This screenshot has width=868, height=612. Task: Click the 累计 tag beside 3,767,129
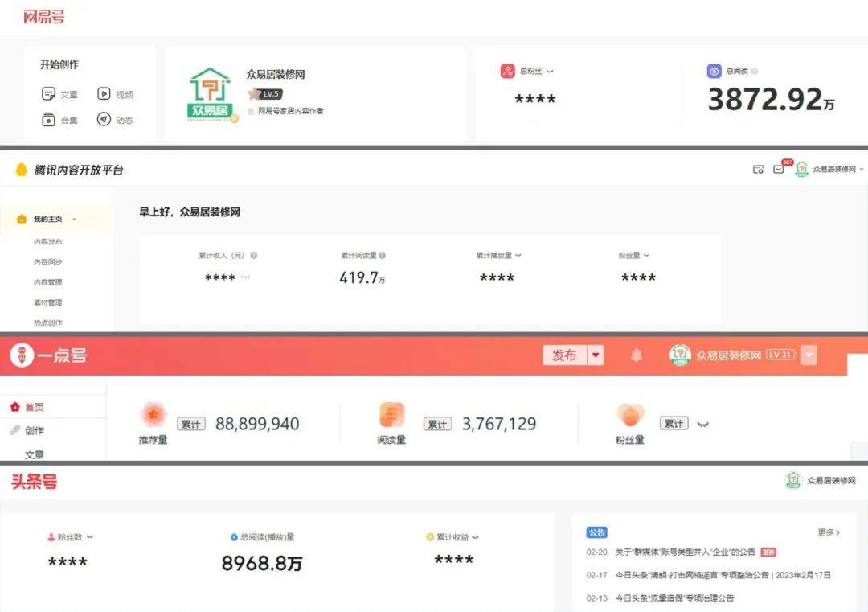pos(438,424)
